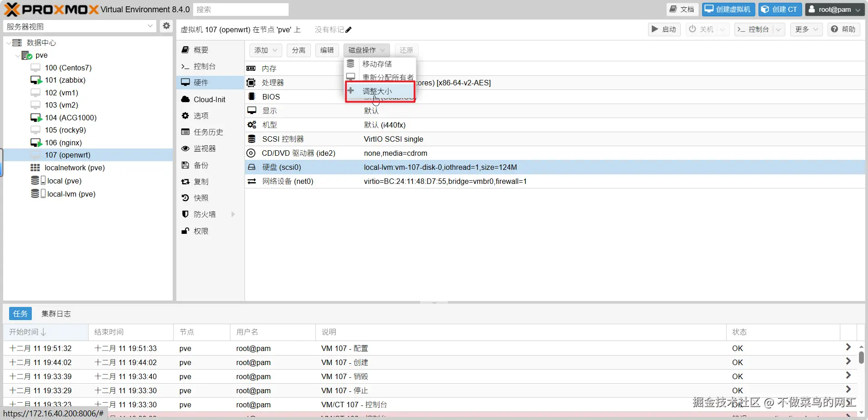
Task: Open the 选项 options section
Action: (210, 116)
